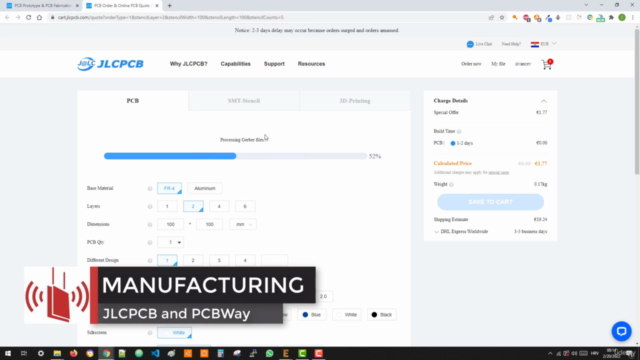Open the browser tab search chevron
This screenshot has width=640, height=360.
point(586,5)
